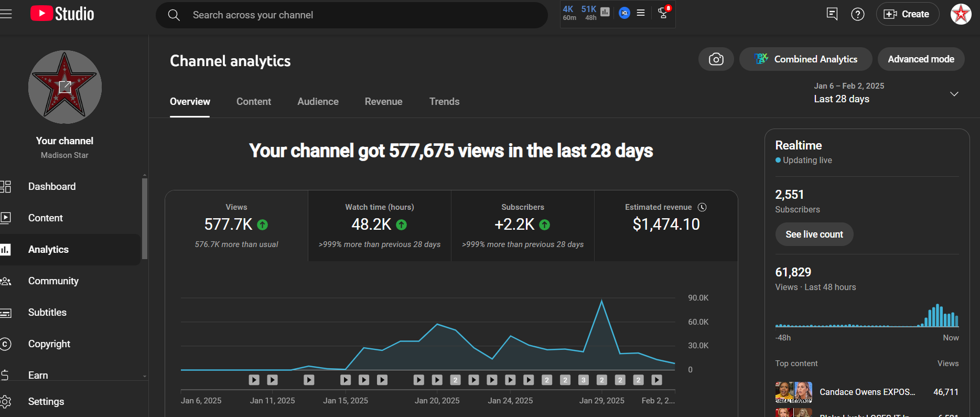Screen dimensions: 980x417
Task: Click the blue vidIQ circle icon
Action: click(x=624, y=13)
